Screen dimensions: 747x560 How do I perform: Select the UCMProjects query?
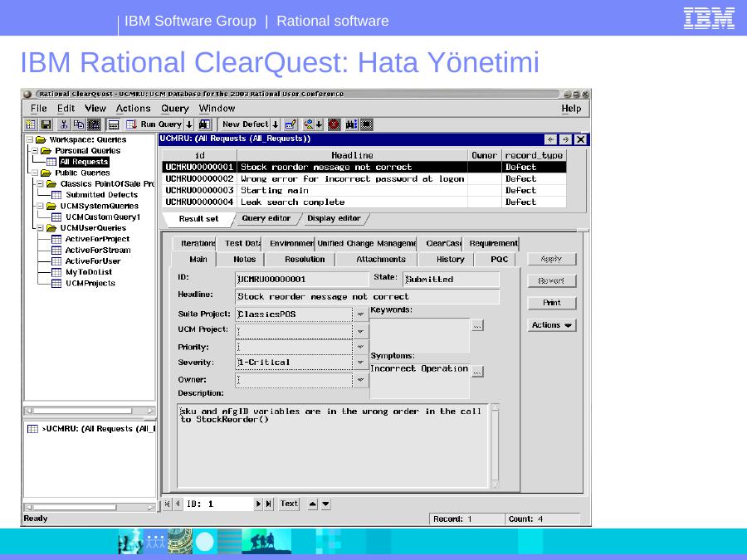90,284
